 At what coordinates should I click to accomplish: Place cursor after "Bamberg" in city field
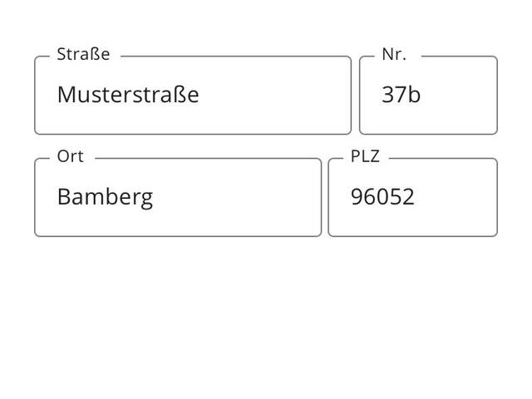[x=155, y=198]
